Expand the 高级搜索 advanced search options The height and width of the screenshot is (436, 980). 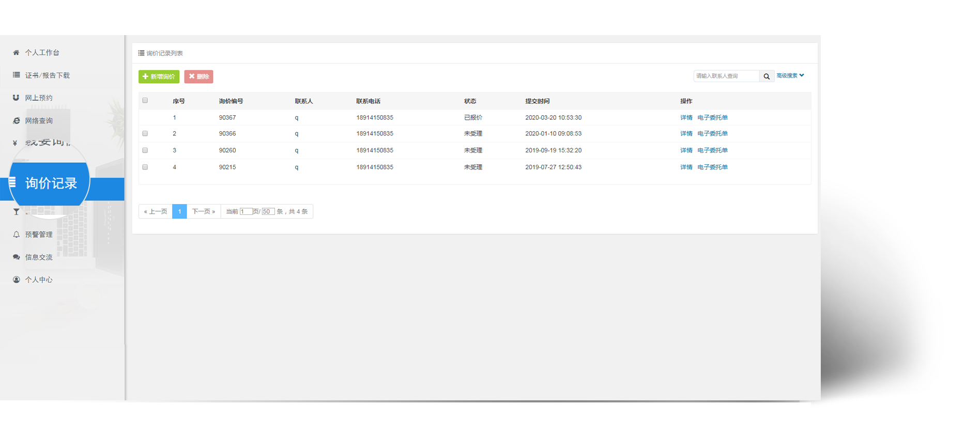click(790, 76)
